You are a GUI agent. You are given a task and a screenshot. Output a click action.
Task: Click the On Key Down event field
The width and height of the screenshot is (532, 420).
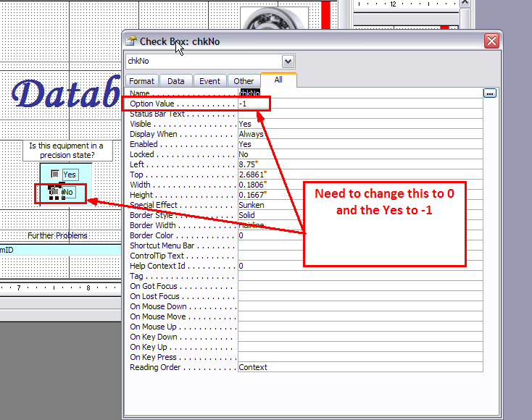360,337
